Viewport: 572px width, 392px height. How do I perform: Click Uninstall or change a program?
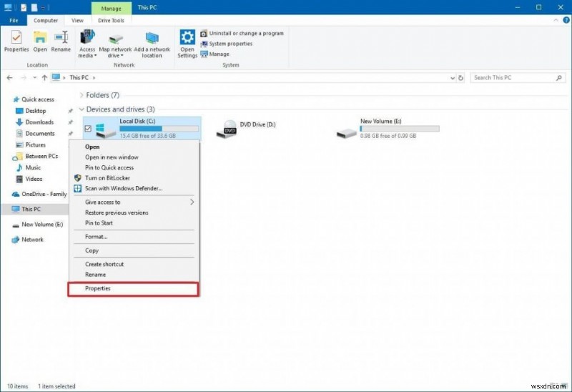242,33
